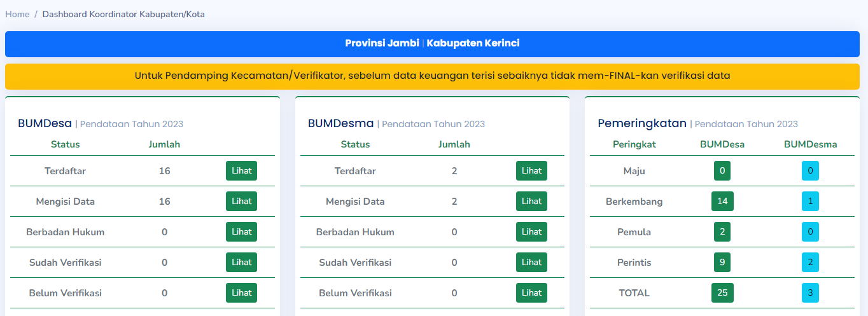Screen dimensions: 868x316
Task: Open Lihat for BUMDesma Mengisi Data
Action: point(531,202)
